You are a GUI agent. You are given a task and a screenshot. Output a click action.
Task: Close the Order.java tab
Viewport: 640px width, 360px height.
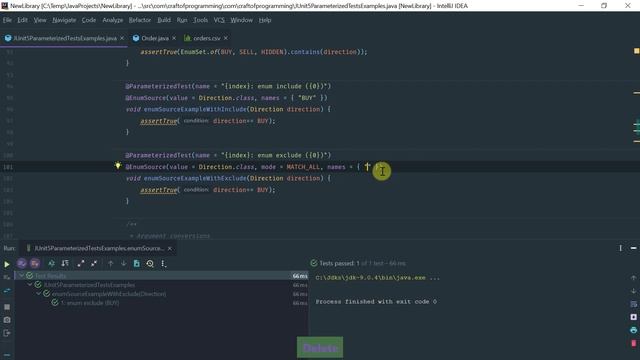tap(174, 38)
